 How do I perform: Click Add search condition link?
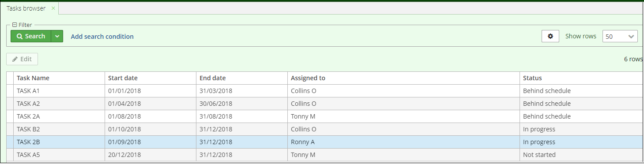click(x=102, y=37)
